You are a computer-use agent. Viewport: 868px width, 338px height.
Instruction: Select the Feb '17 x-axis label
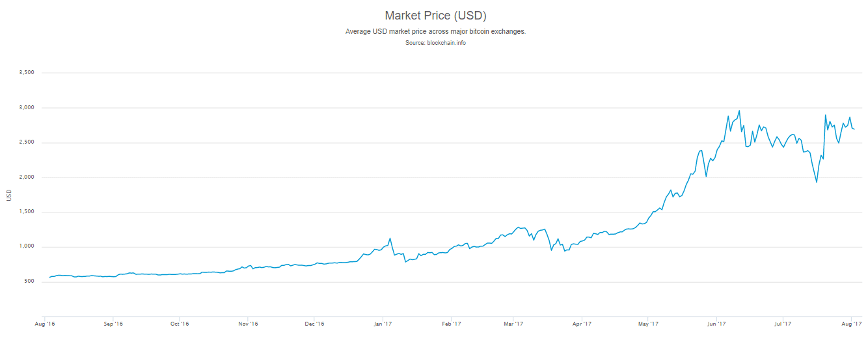[451, 323]
